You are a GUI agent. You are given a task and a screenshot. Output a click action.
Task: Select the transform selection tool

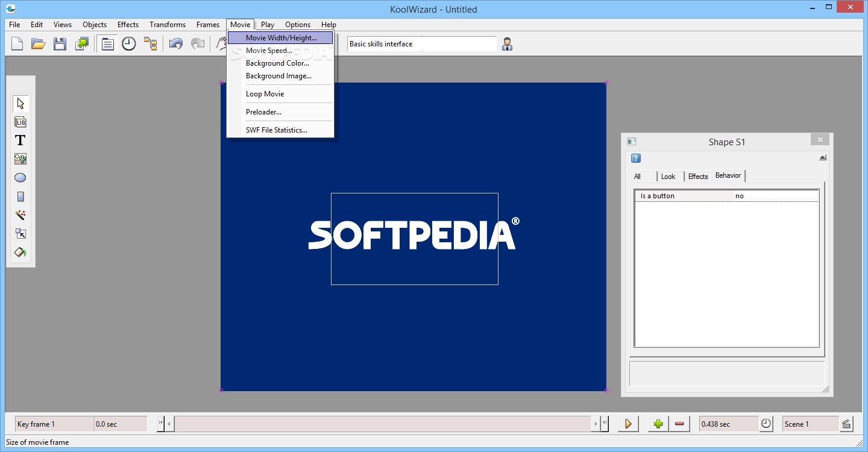coord(20,234)
